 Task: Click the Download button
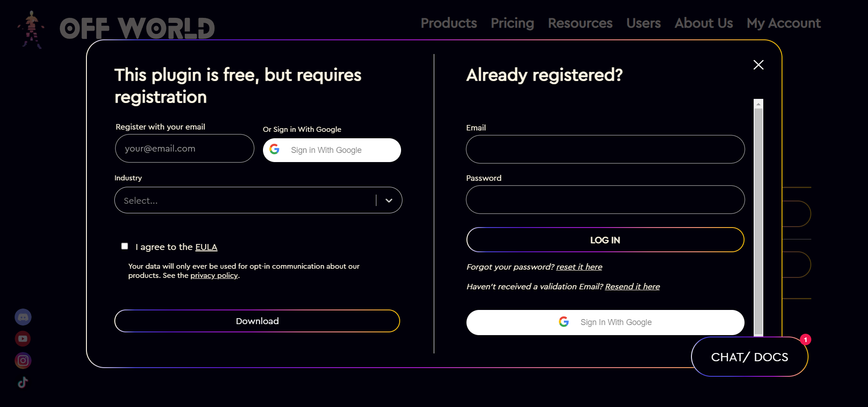click(x=257, y=321)
